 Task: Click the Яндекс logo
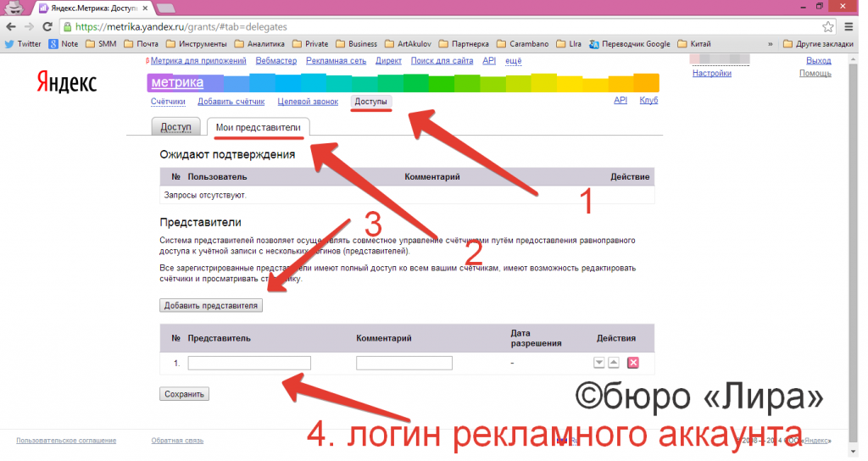pyautogui.click(x=66, y=82)
